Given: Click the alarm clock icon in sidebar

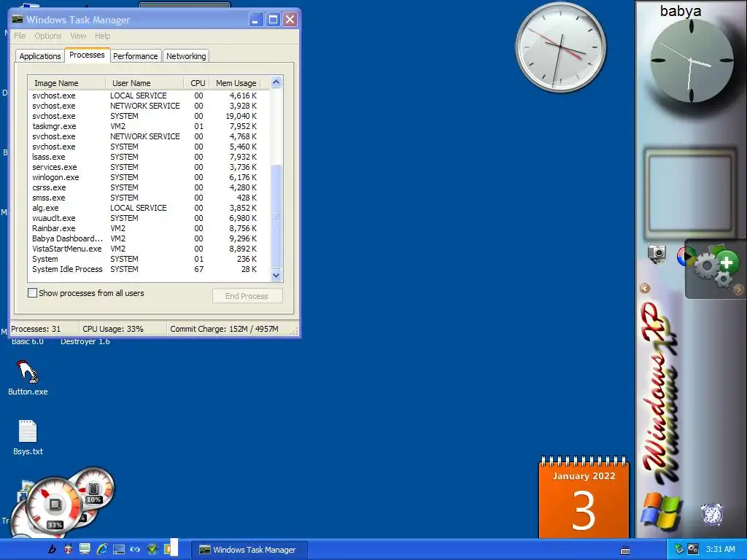Looking at the screenshot, I should click(712, 514).
